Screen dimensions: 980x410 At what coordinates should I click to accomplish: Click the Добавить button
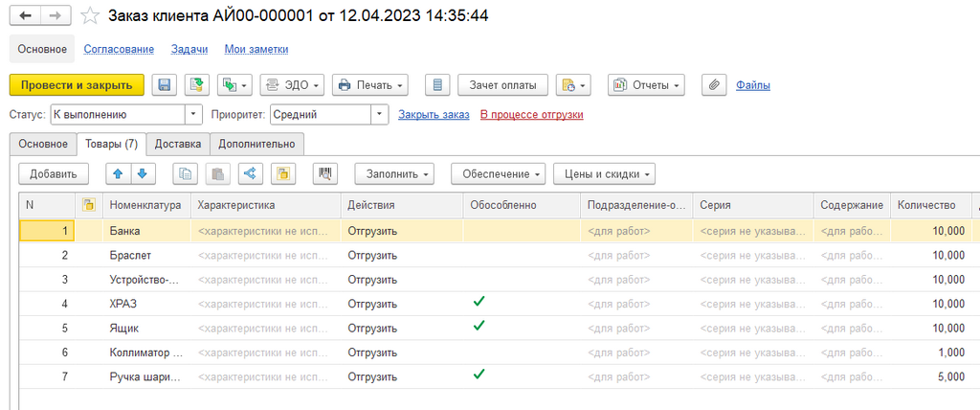click(54, 174)
